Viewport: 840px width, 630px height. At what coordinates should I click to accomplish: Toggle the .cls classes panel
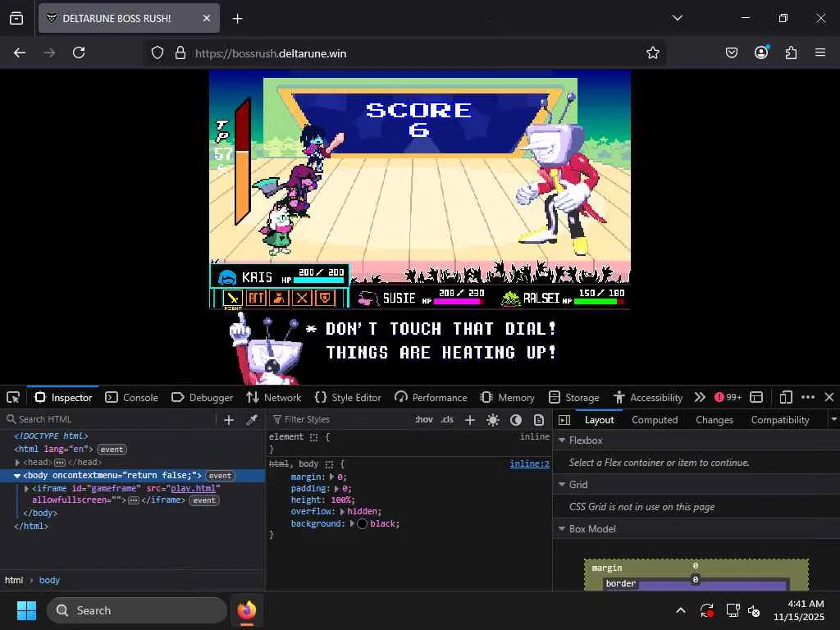447,419
